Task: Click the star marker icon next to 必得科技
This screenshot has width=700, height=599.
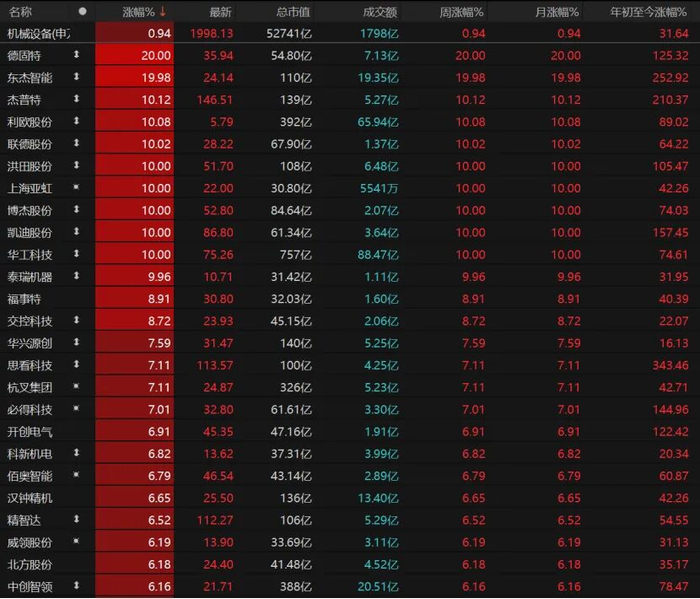Action: tap(76, 409)
